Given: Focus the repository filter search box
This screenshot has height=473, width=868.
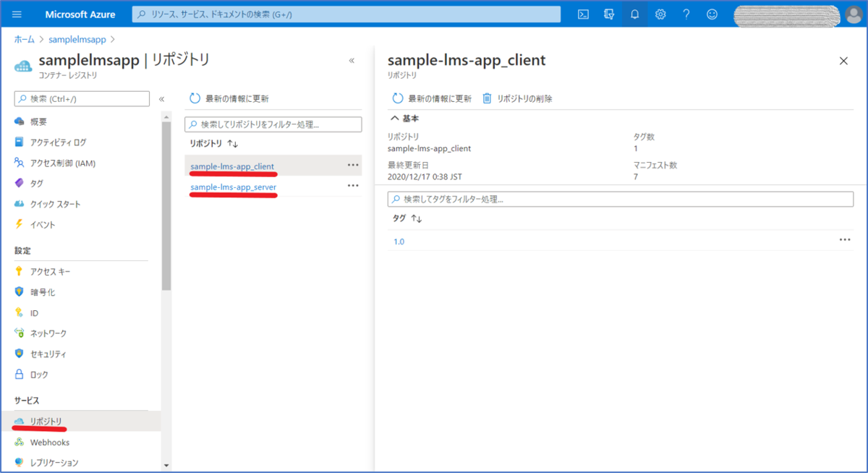Looking at the screenshot, I should (273, 124).
